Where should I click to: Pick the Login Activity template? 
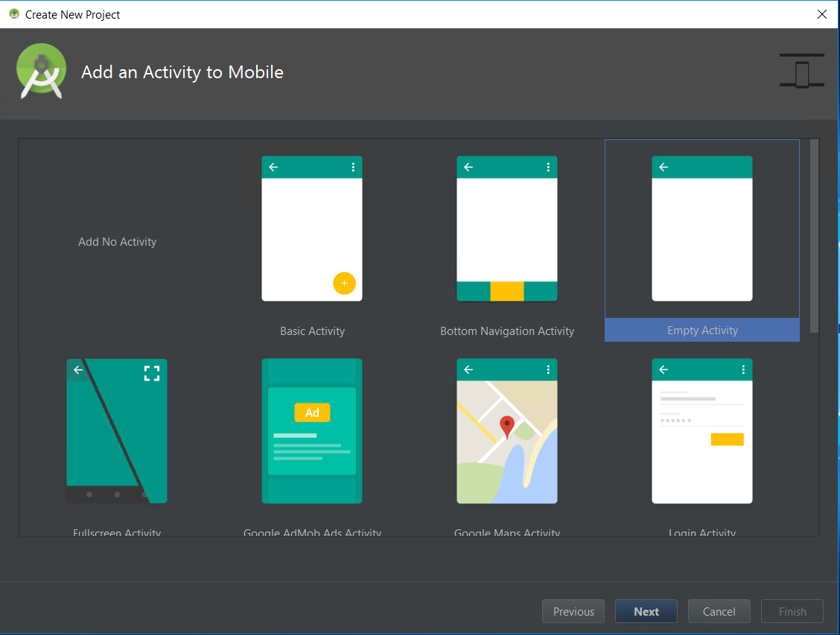[x=701, y=431]
